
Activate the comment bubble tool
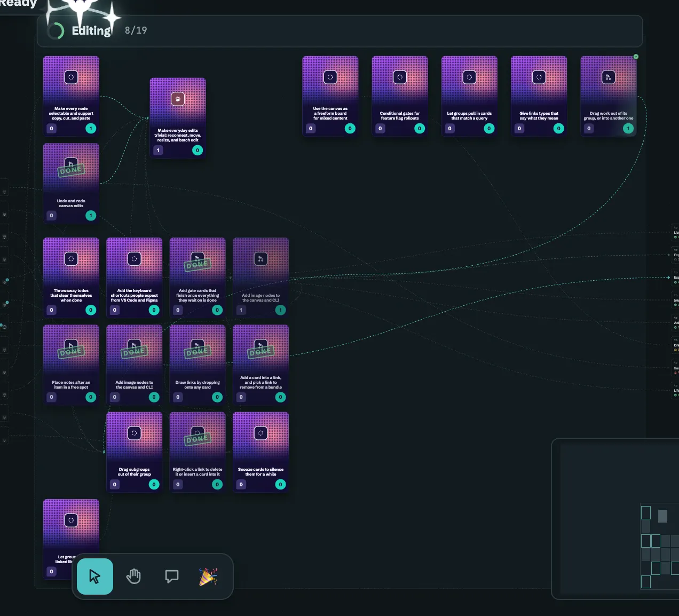[172, 576]
